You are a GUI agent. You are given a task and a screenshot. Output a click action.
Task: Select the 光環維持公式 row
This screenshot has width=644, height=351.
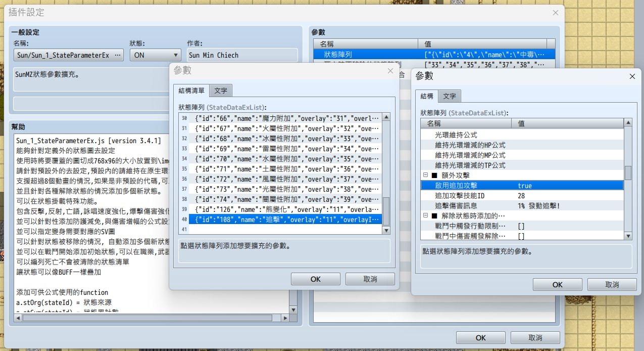click(522, 135)
